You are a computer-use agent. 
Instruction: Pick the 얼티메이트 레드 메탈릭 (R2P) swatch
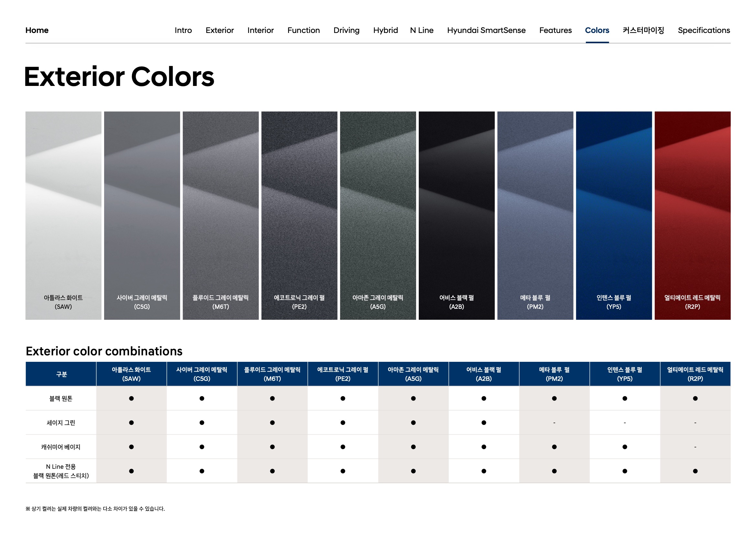(x=692, y=215)
